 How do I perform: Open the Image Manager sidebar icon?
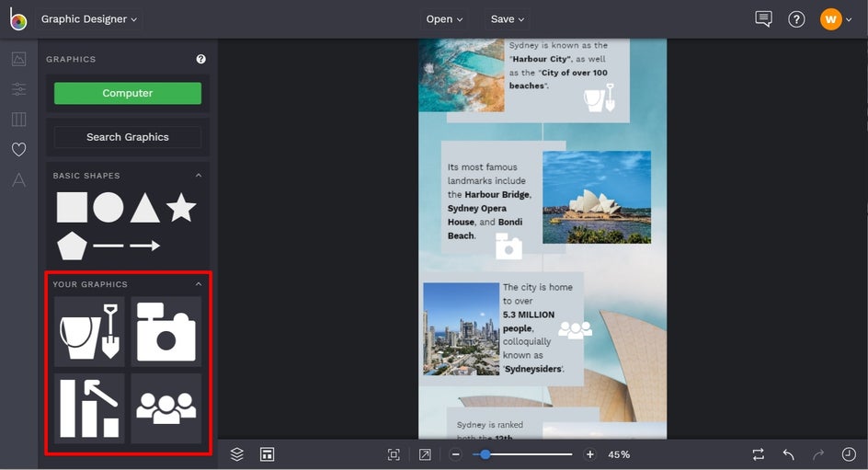(x=18, y=59)
